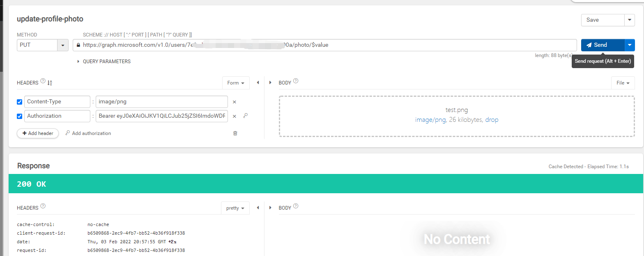Click the 200 OK status bar
Viewport: 644px width, 256px height.
326,184
